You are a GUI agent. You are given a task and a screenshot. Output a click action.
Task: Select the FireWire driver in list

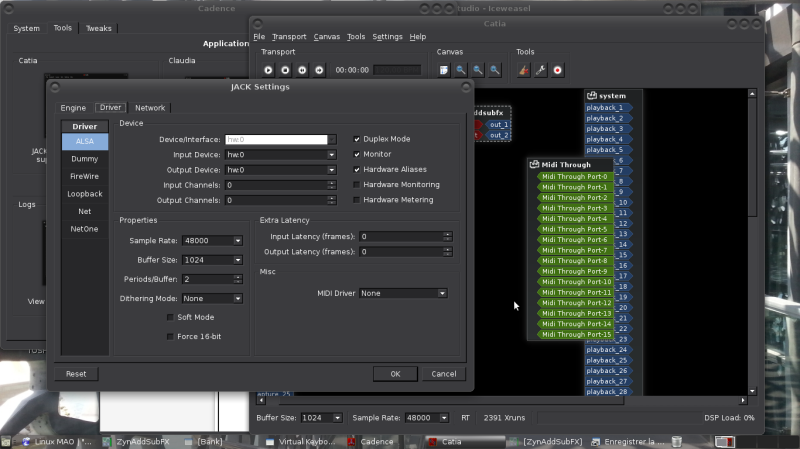(x=85, y=176)
